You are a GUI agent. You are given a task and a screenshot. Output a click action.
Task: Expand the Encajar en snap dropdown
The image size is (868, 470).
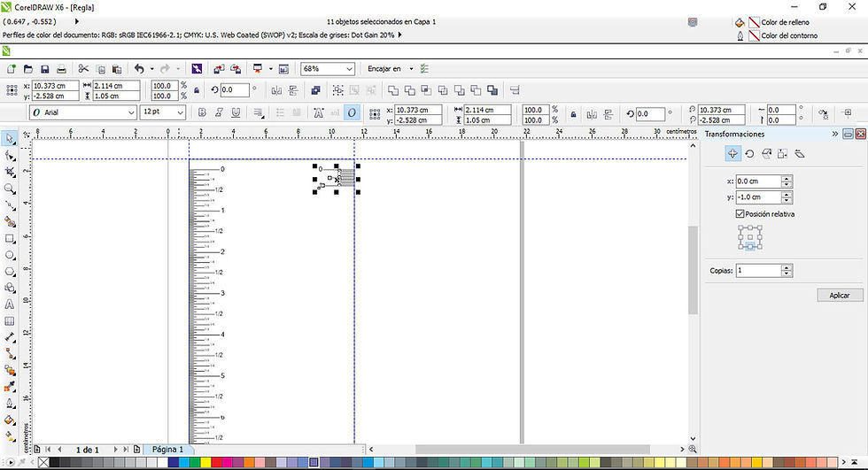[x=411, y=69]
